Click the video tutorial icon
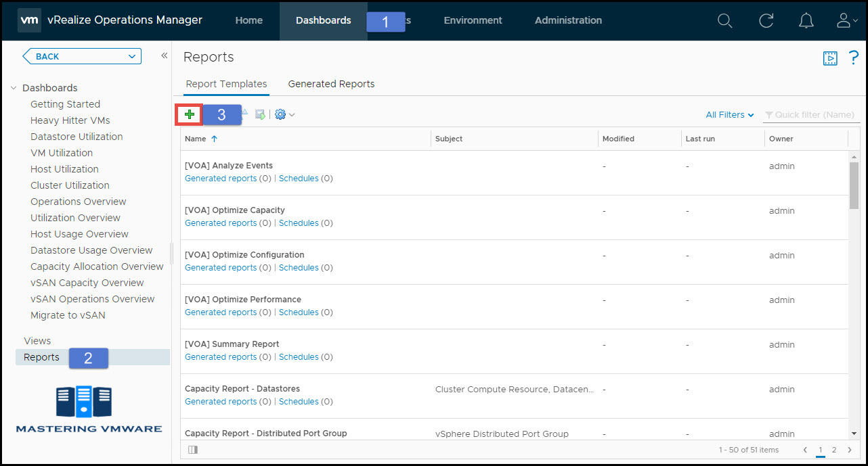 [830, 58]
